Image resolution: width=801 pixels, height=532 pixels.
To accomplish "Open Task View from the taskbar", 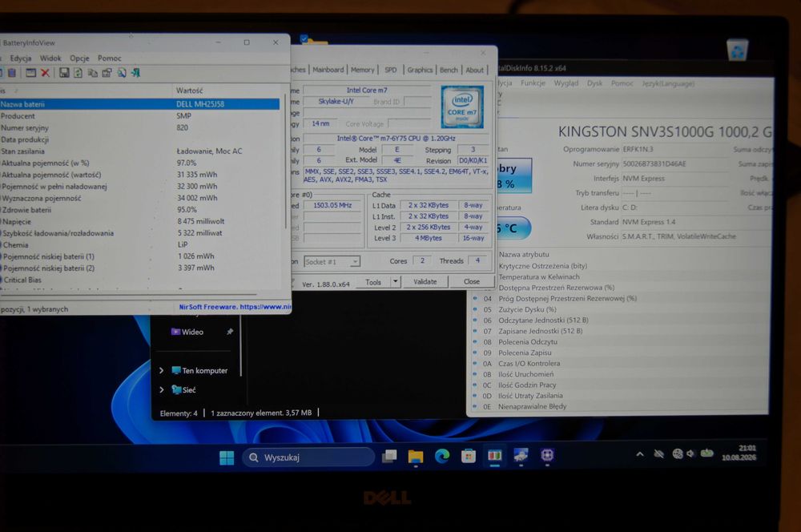I will 389,456.
